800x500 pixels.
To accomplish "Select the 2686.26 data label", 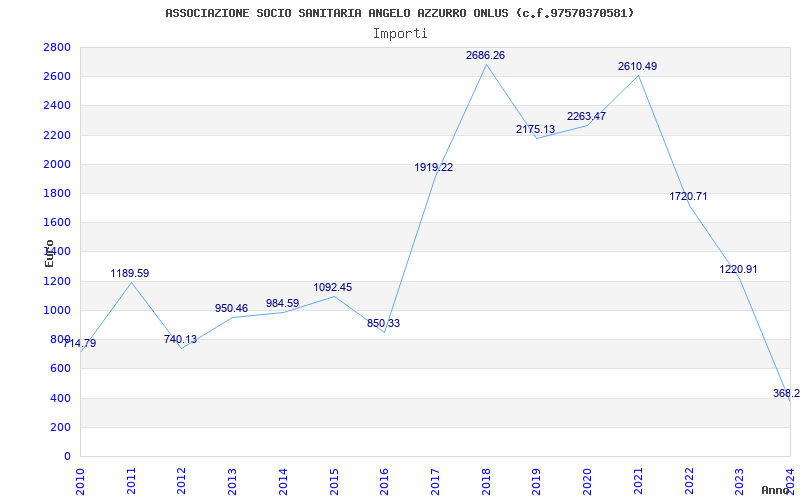I will pos(485,56).
